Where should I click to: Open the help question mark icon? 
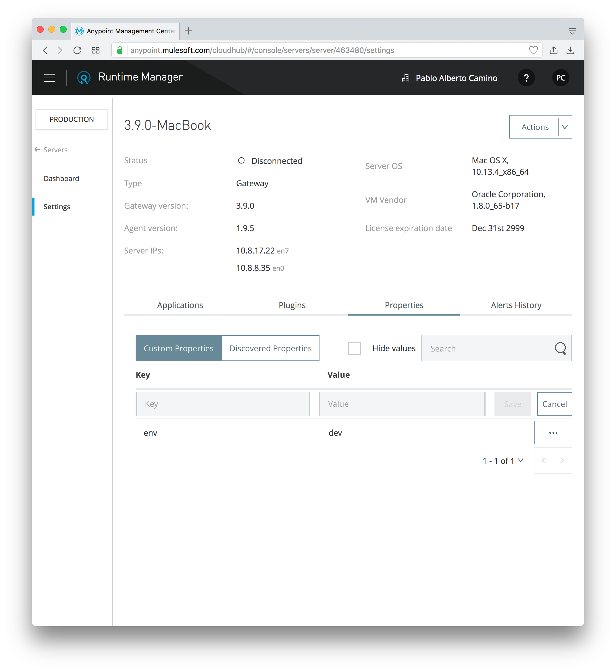coord(526,78)
